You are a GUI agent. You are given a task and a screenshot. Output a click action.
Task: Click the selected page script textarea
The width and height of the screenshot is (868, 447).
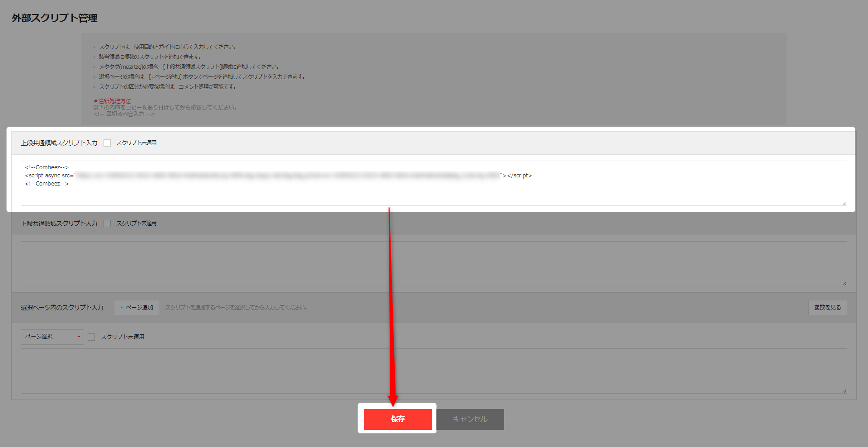[x=434, y=371]
